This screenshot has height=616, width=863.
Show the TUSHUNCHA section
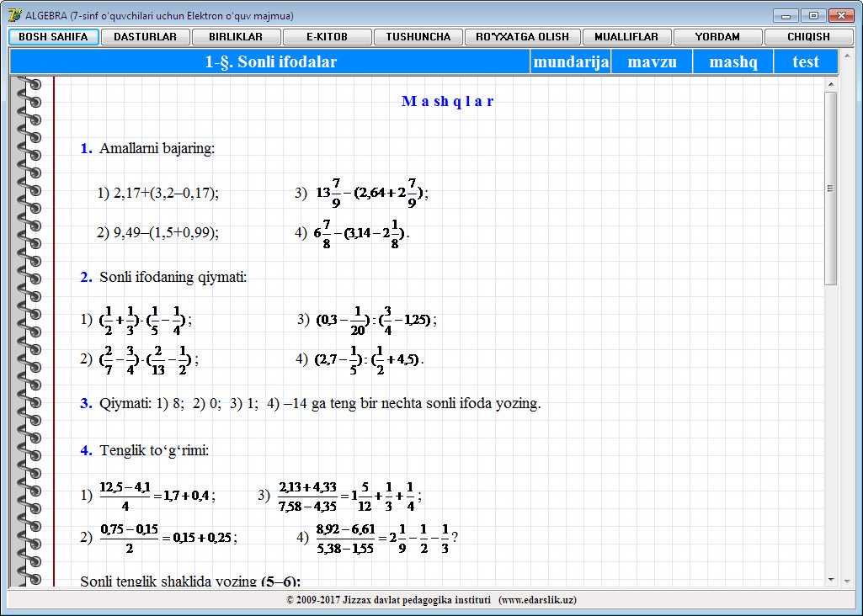pos(418,37)
